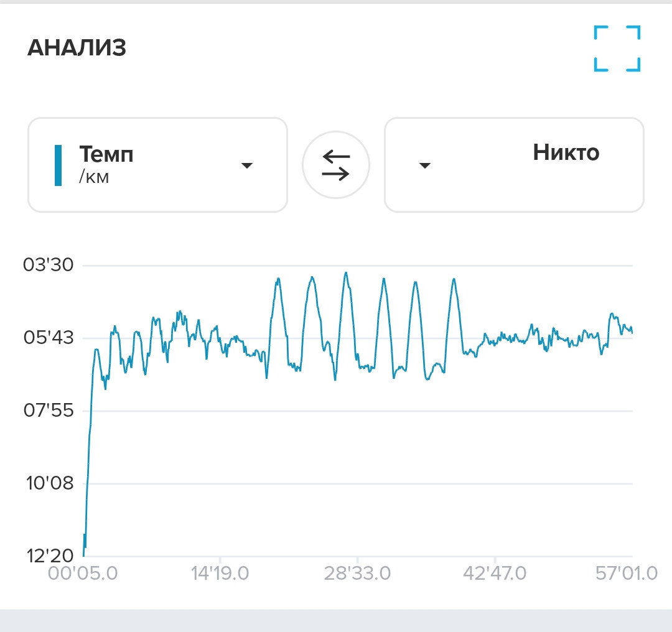Click the АНАЛИЗ section heading
The height and width of the screenshot is (632, 672).
pyautogui.click(x=77, y=47)
